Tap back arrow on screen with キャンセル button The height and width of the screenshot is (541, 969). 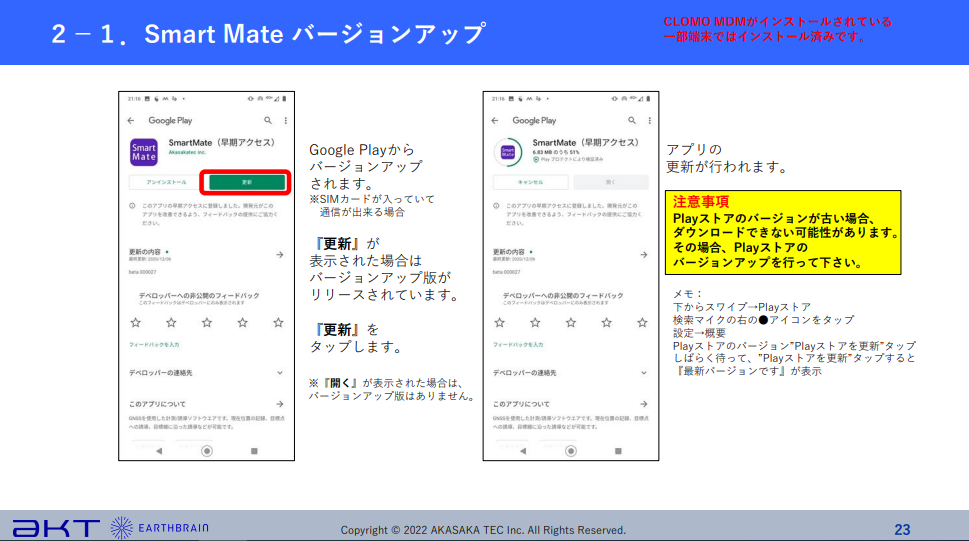(495, 121)
